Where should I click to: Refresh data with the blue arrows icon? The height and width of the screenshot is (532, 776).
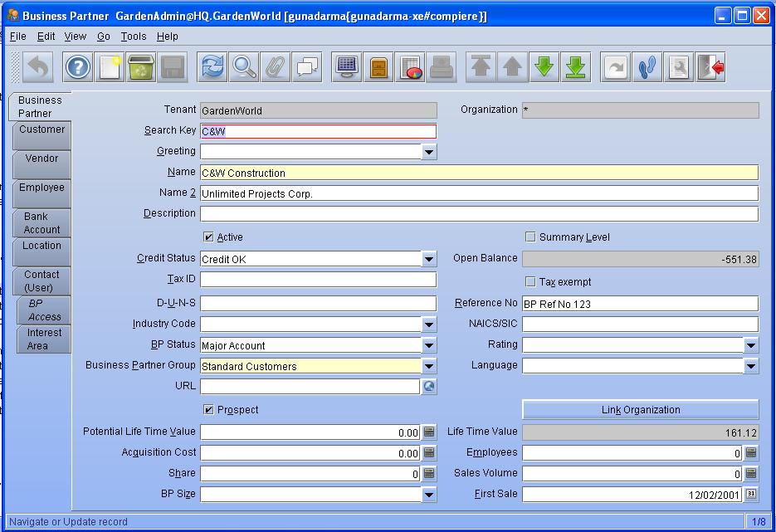click(x=212, y=66)
